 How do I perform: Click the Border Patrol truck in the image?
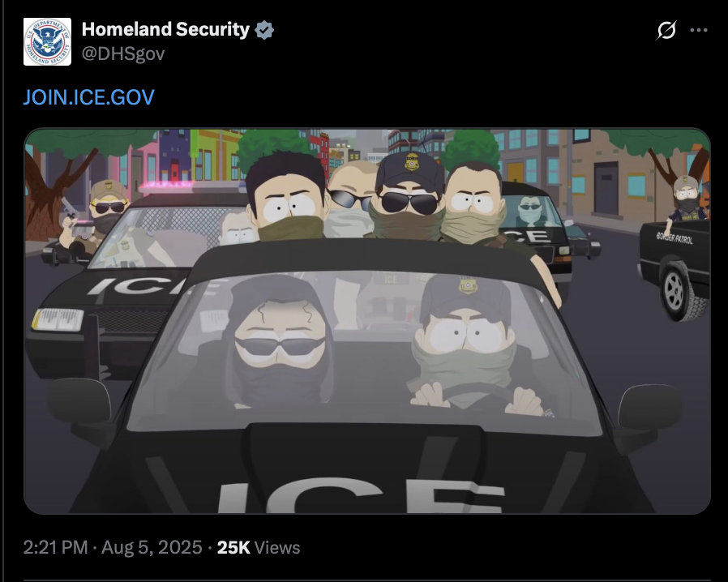coord(675,269)
